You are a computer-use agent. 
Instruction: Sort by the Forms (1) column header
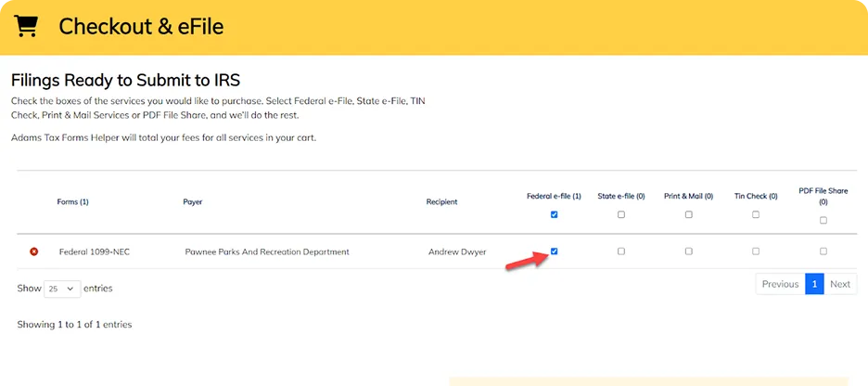(72, 202)
